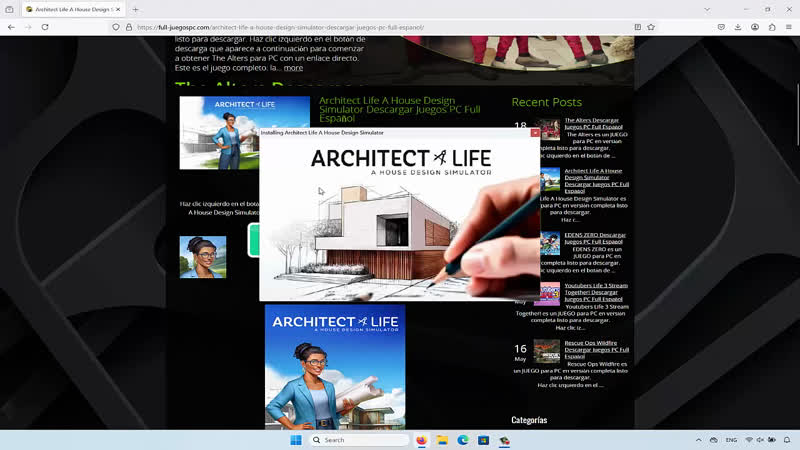Open Rescue Ops Wildfire Descargar link
Viewport: 800px width, 450px height.
click(596, 349)
